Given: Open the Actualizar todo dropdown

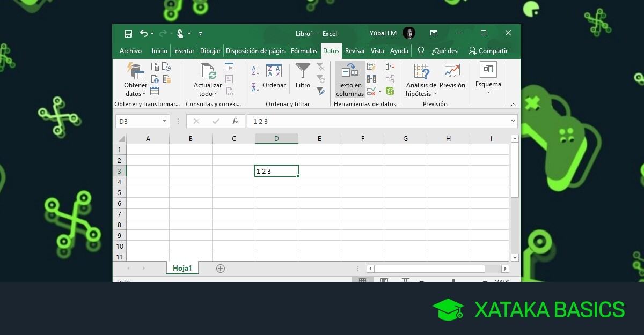Looking at the screenshot, I should point(207,89).
